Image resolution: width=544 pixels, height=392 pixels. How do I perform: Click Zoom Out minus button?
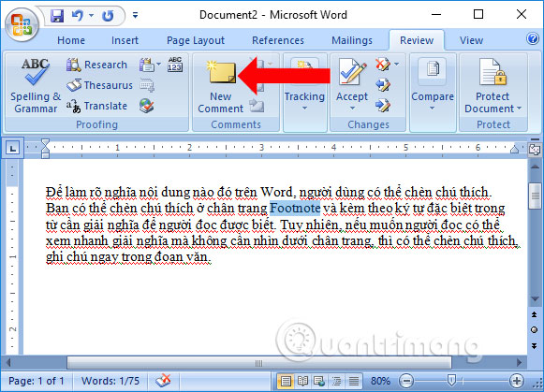[406, 382]
